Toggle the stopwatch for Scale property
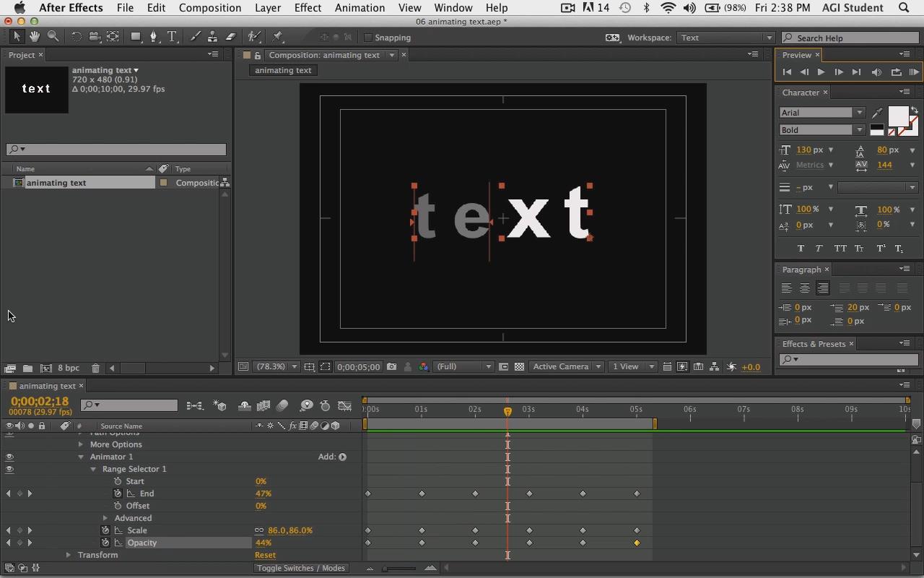This screenshot has width=924, height=578. (105, 530)
